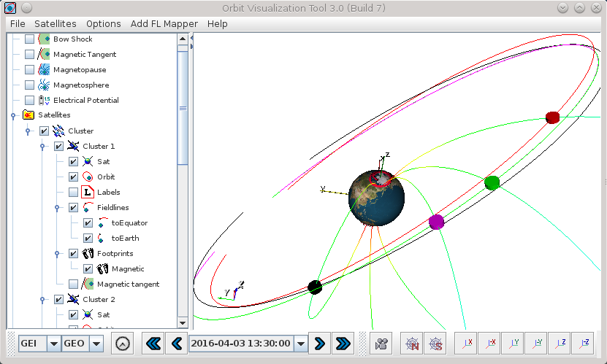Image resolution: width=607 pixels, height=364 pixels.
Task: Click the red satellite marker on orbit
Action: tap(552, 117)
